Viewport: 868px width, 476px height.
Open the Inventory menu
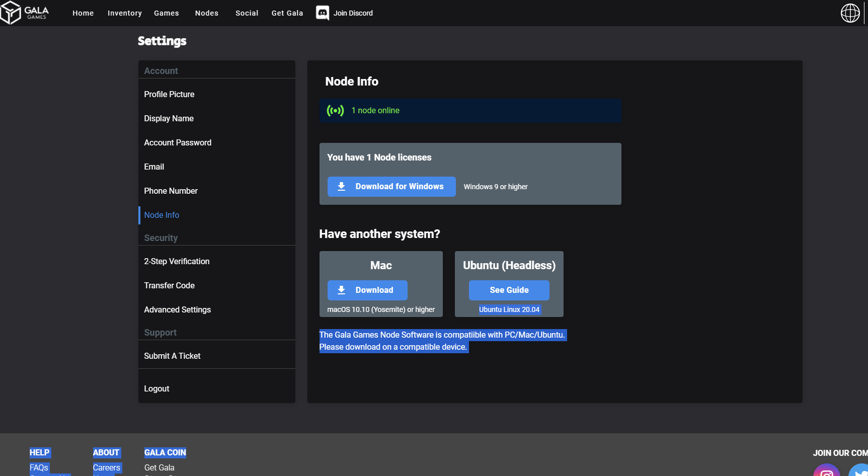pyautogui.click(x=124, y=13)
